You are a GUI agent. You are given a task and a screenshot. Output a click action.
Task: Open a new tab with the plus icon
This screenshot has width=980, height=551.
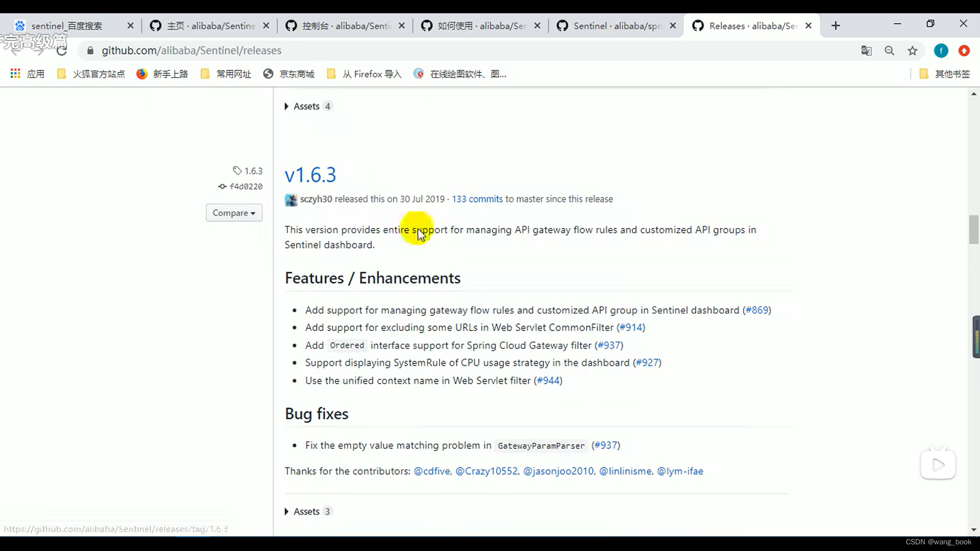[x=836, y=26]
